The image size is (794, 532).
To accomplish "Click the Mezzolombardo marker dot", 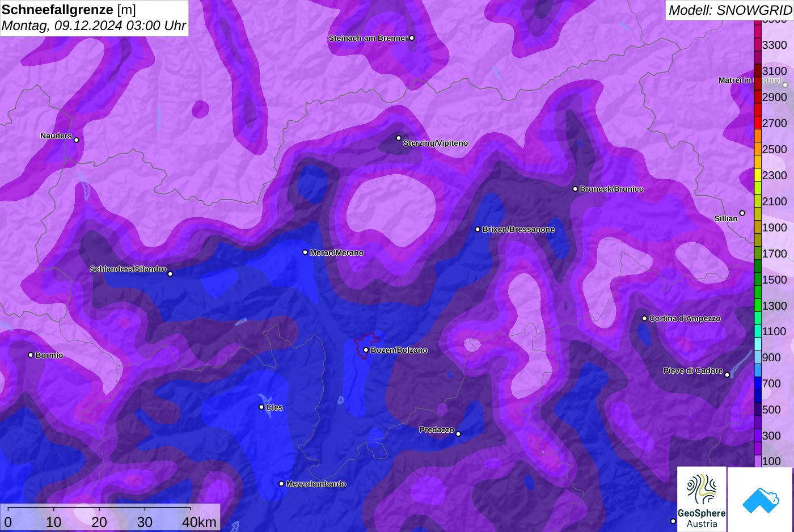I will [x=281, y=484].
